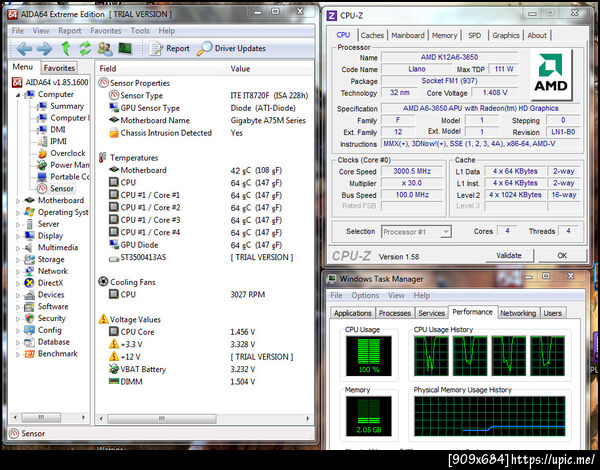Expand the Server tree node
This screenshot has width=600, height=470.
point(18,224)
